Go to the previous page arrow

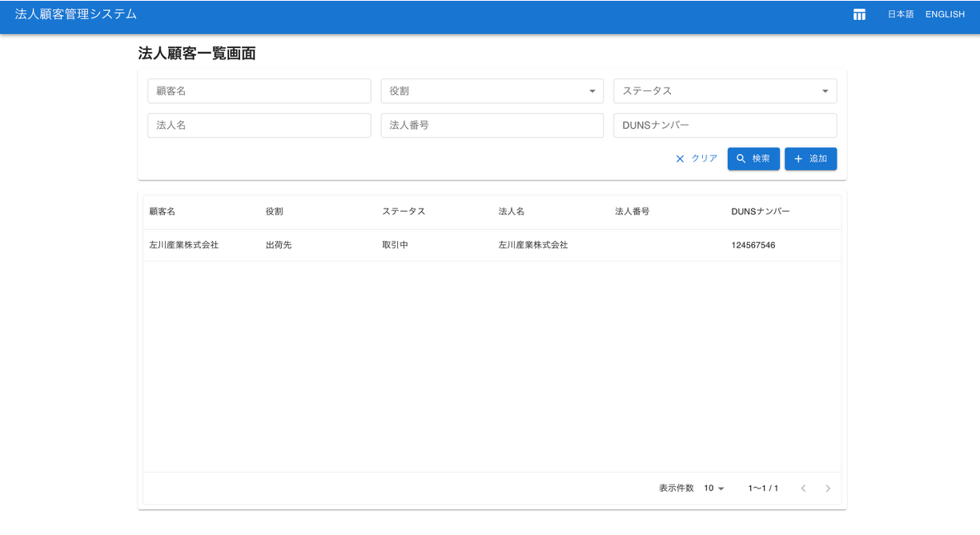click(803, 489)
